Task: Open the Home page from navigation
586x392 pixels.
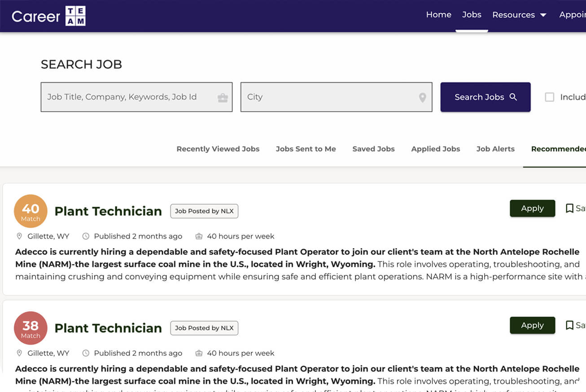Action: point(438,15)
